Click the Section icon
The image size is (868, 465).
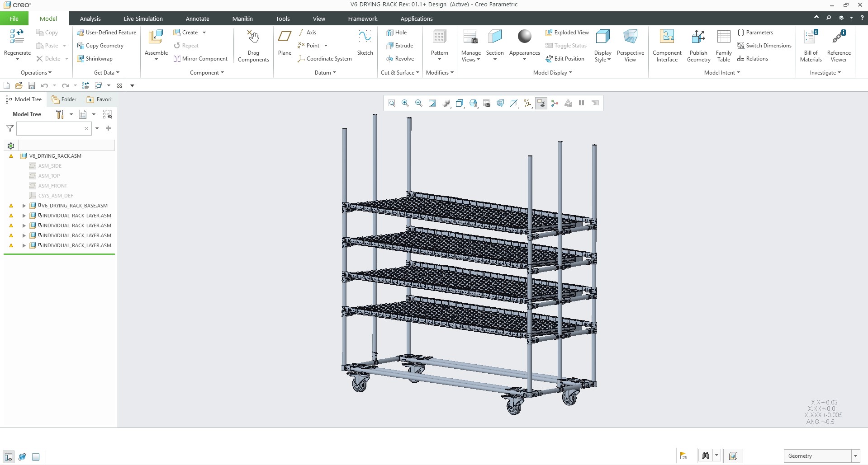pyautogui.click(x=495, y=37)
